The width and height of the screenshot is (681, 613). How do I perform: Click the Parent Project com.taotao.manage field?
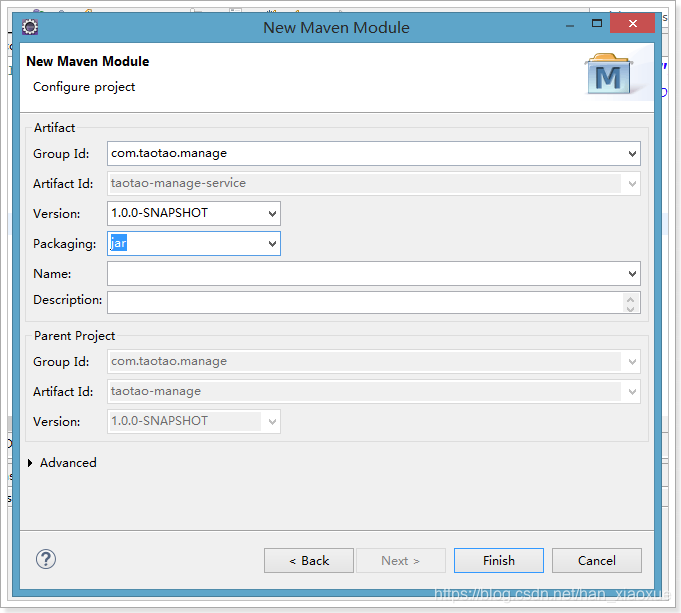pyautogui.click(x=374, y=361)
